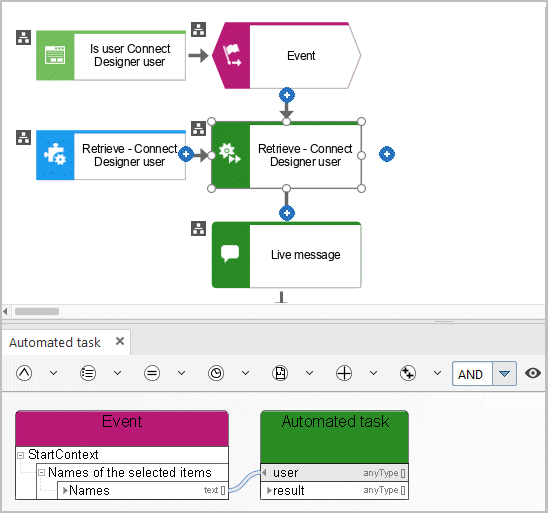This screenshot has width=548, height=513.
Task: Open dropdown next to document icon
Action: pos(309,373)
